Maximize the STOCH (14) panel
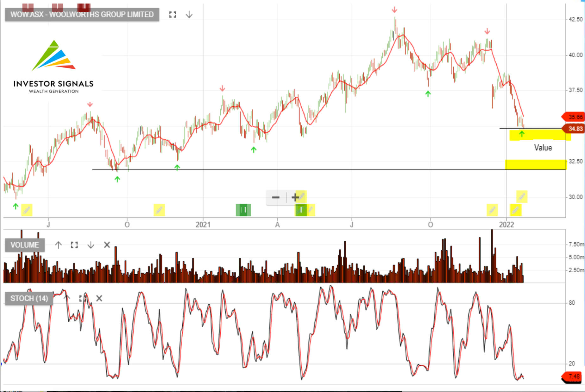Viewport: 585px width, 392px height. (83, 298)
